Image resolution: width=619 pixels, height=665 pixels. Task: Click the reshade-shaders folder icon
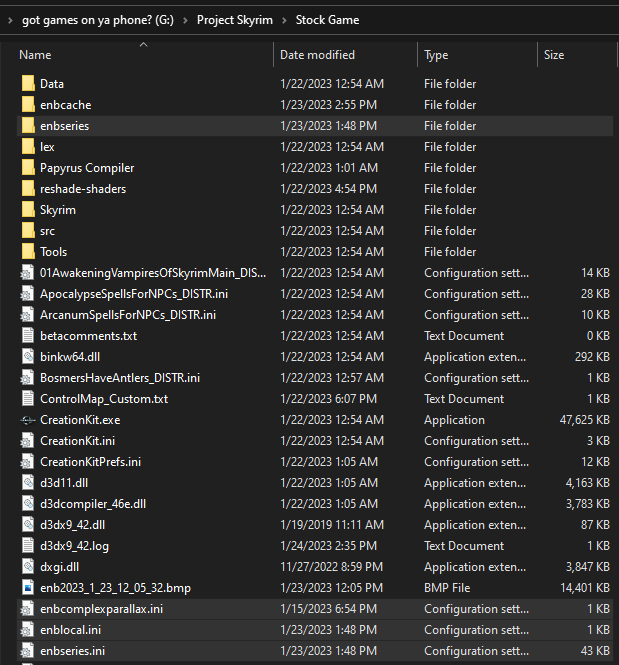pyautogui.click(x=28, y=189)
